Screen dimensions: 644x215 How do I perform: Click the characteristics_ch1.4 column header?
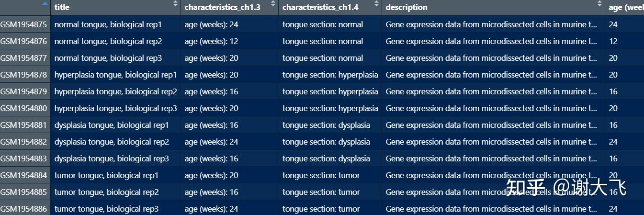320,7
